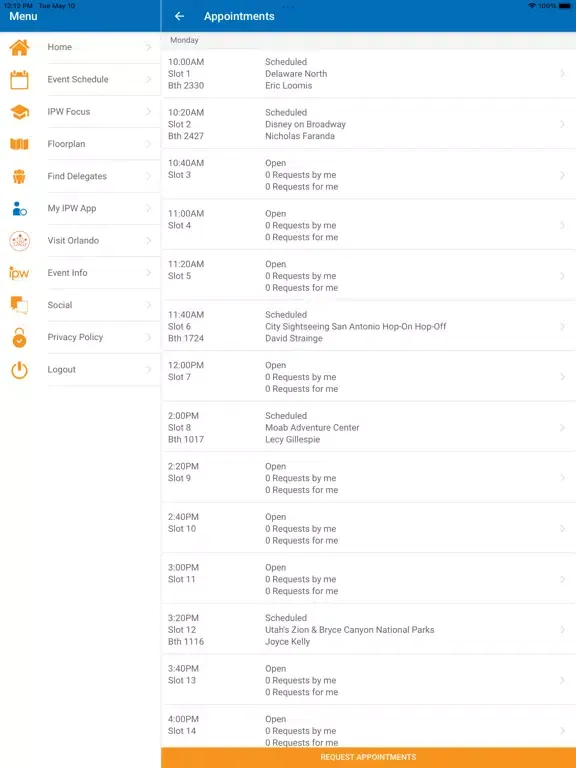Tap the Floorplan map icon

19,144
